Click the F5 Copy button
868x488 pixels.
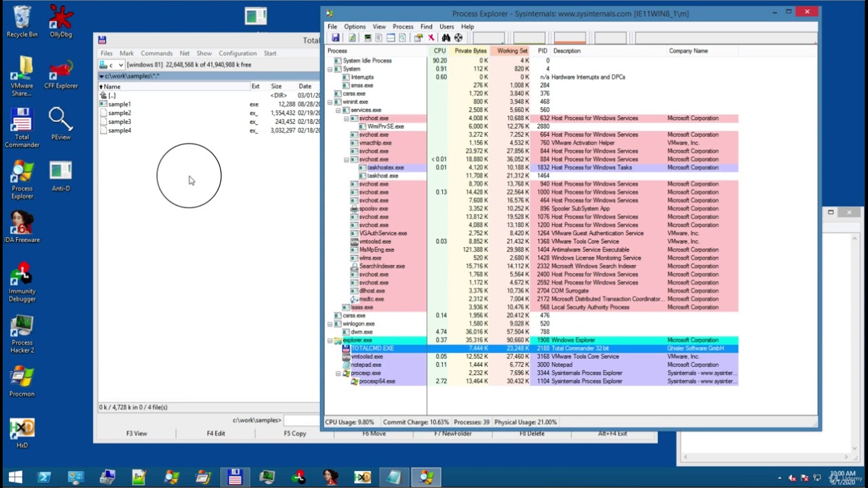tap(295, 434)
